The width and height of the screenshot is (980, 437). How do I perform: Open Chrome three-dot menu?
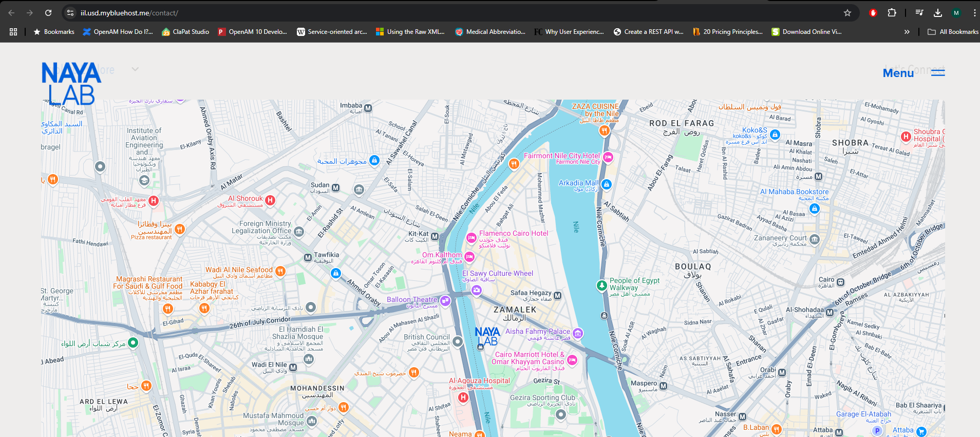coord(974,13)
